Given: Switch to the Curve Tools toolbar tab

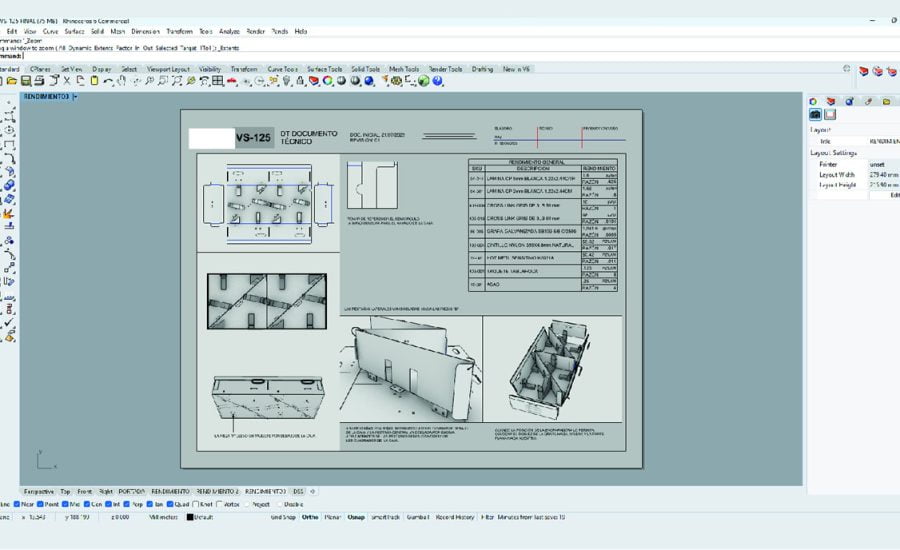Looking at the screenshot, I should point(283,69).
